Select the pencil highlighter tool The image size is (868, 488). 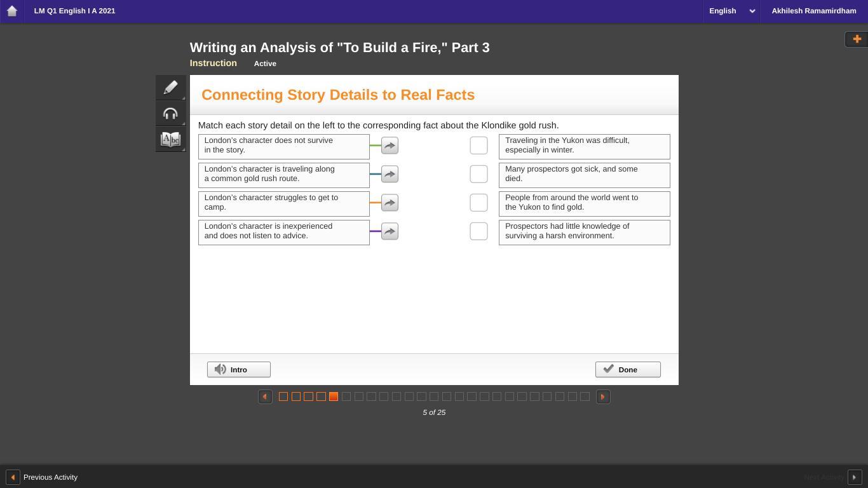click(x=170, y=88)
